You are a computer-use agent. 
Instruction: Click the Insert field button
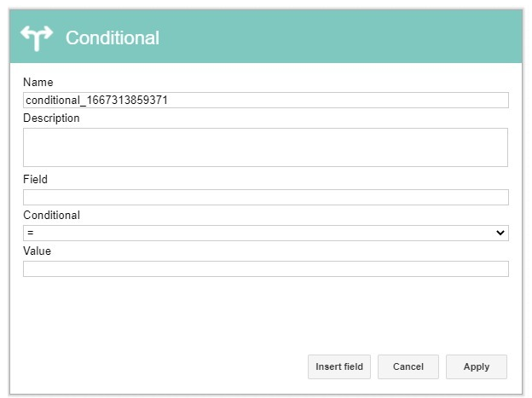[339, 366]
